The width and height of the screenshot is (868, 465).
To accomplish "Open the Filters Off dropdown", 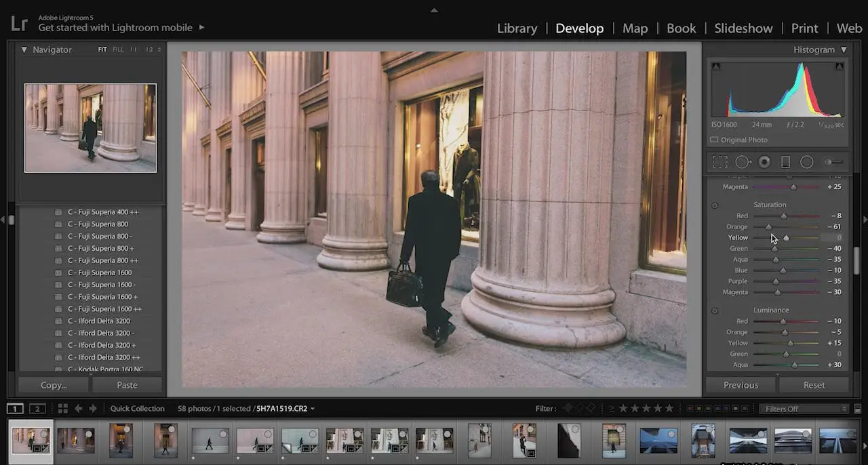I will point(804,409).
